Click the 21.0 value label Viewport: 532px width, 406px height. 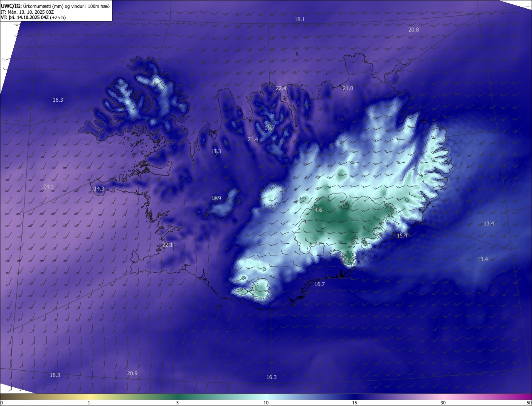click(x=348, y=88)
